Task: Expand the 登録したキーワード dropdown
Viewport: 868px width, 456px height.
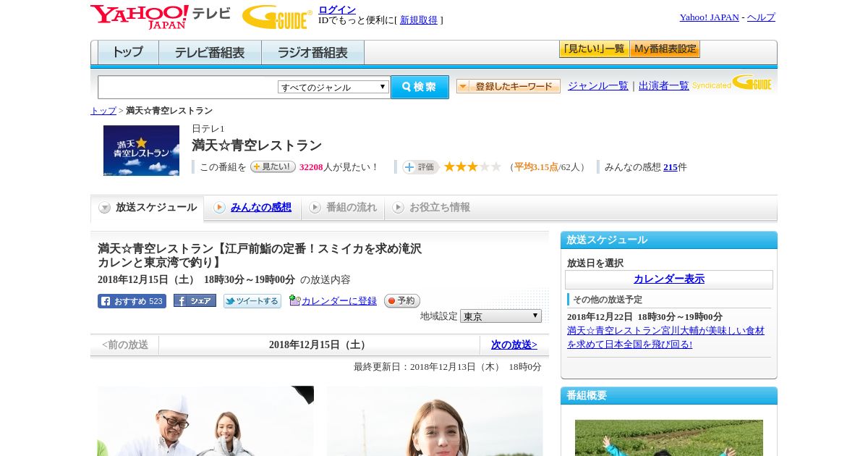Action: [x=508, y=86]
